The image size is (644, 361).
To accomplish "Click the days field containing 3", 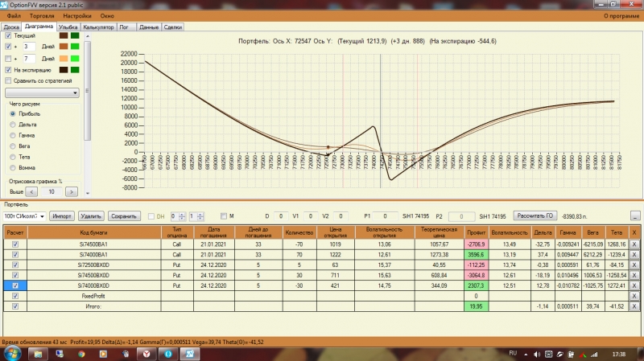I will point(29,47).
